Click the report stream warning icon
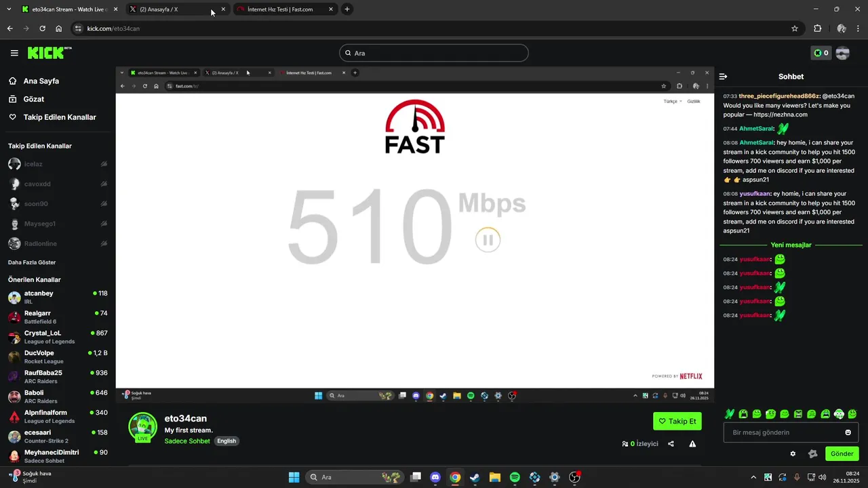Screen dimensions: 868x488 coord(692,444)
